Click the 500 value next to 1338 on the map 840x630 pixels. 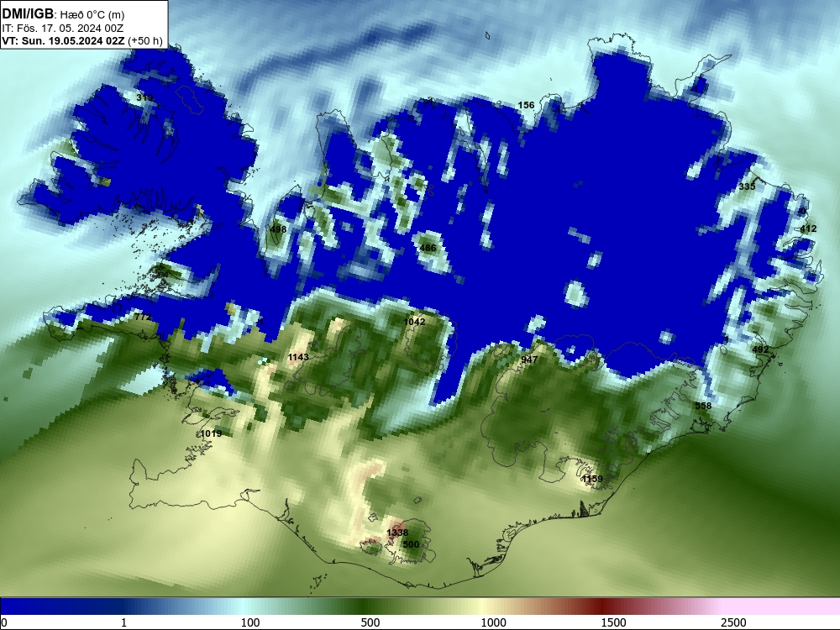tap(411, 544)
